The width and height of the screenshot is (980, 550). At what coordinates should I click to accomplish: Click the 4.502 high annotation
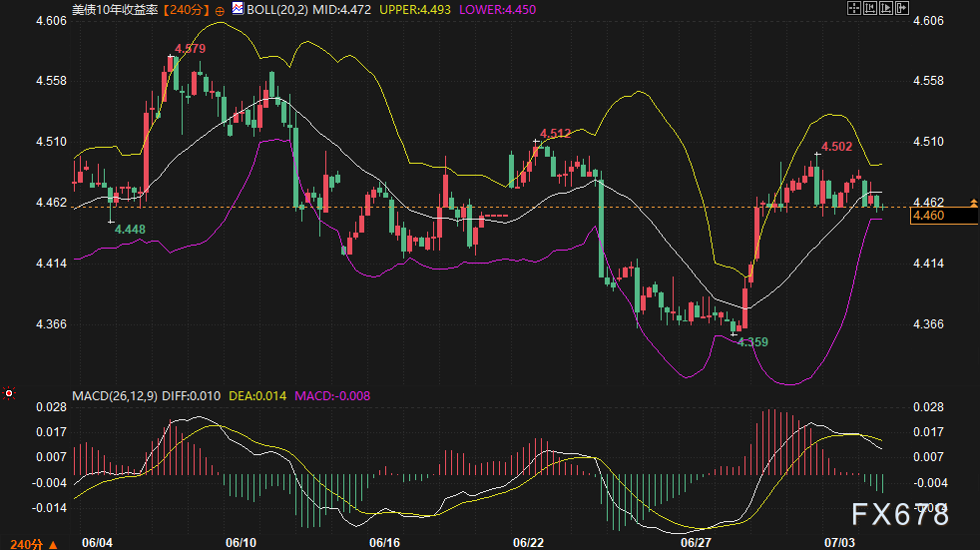coord(836,147)
